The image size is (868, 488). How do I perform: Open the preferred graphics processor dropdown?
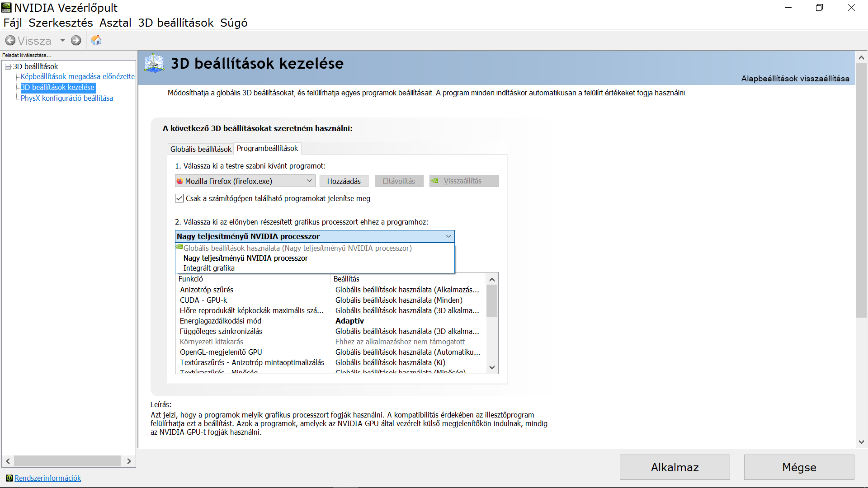tap(315, 236)
